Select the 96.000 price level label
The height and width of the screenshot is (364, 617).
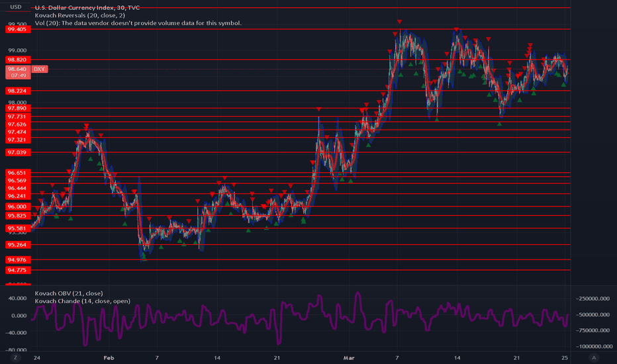point(18,206)
